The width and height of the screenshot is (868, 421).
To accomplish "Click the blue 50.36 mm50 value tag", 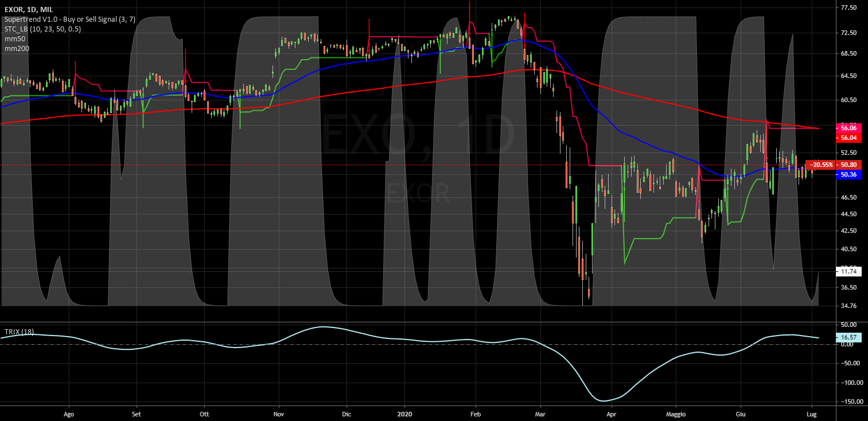I will pyautogui.click(x=848, y=174).
